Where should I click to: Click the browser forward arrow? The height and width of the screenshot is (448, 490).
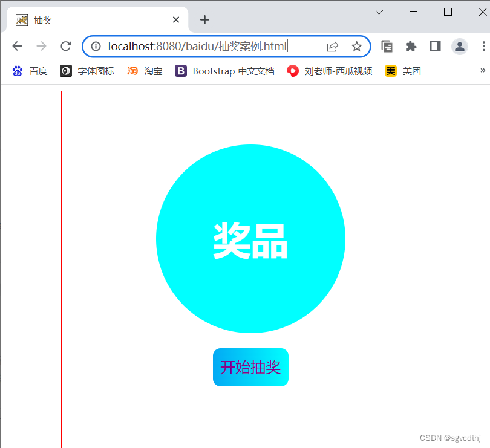pos(41,46)
